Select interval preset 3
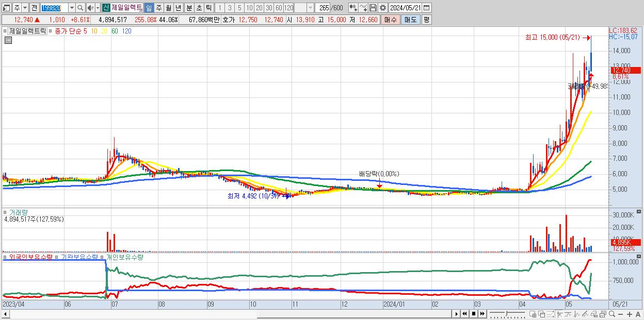The width and height of the screenshot is (644, 320). point(230,8)
